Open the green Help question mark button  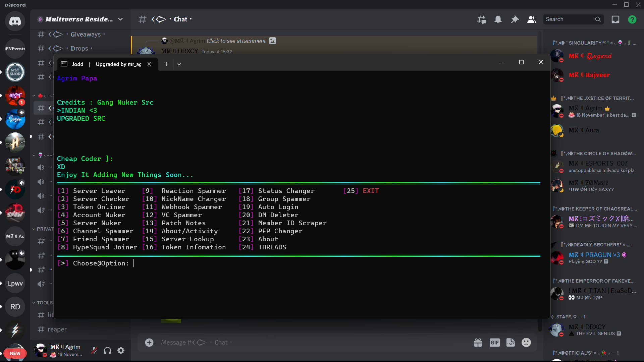pos(633,19)
